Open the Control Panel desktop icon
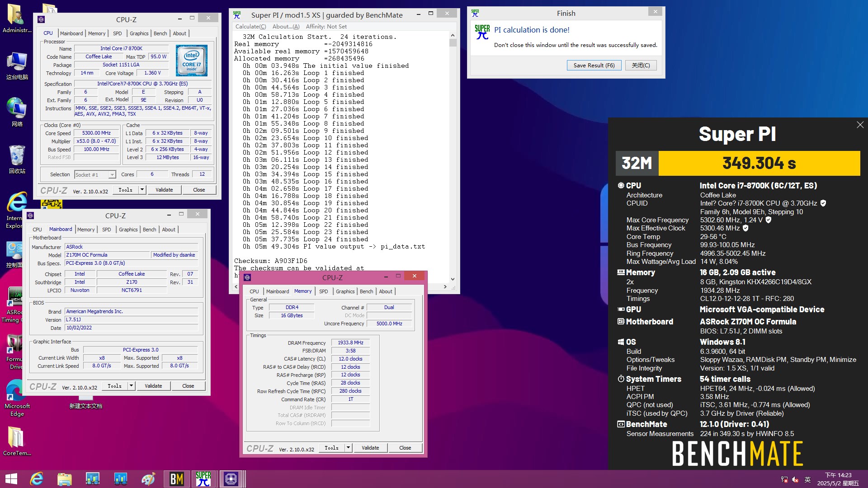This screenshot has height=488, width=868. [14, 254]
